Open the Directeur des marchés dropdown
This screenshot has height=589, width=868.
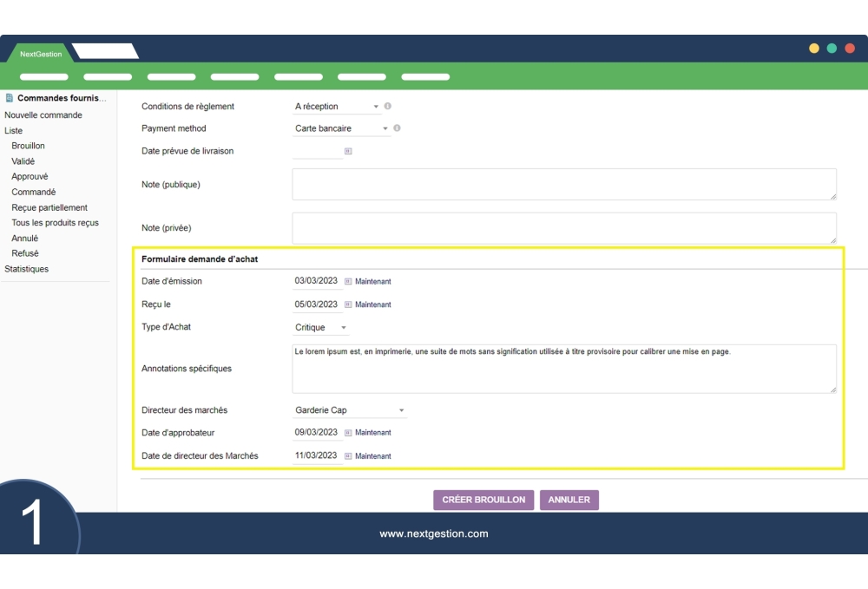pos(347,409)
